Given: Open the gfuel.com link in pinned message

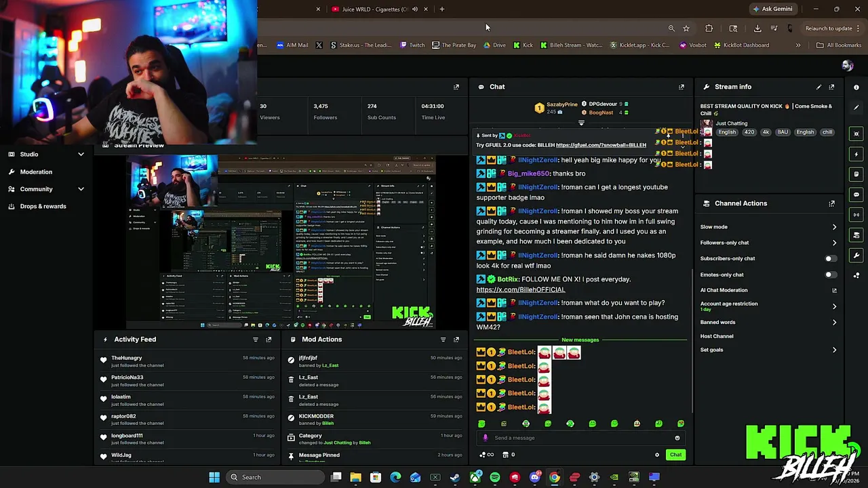Looking at the screenshot, I should click(601, 145).
